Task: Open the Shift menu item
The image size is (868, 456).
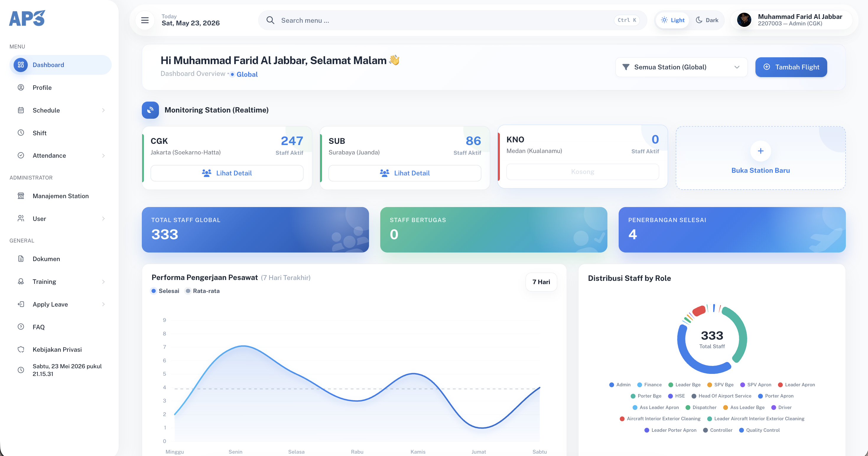Action: (x=60, y=133)
